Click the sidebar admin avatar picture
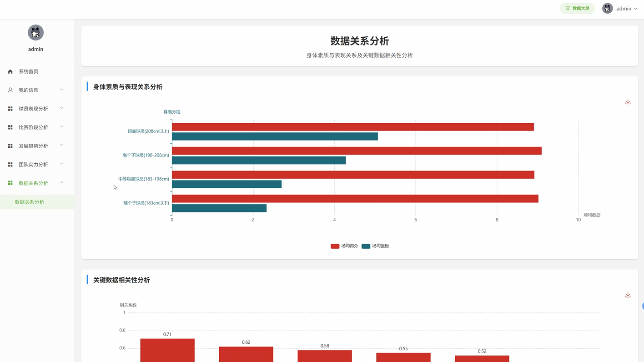This screenshot has width=644, height=362. tap(35, 33)
